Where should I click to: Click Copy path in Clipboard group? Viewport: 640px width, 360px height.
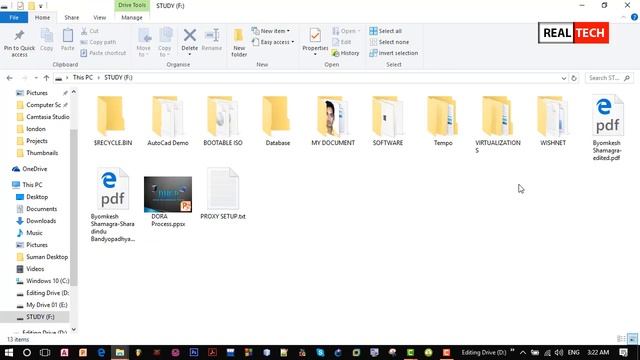pos(98,42)
